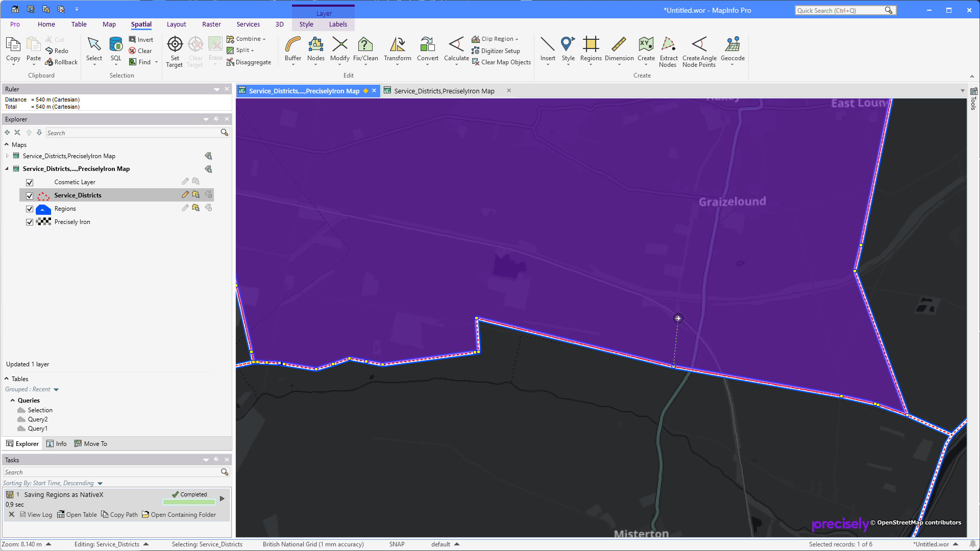The height and width of the screenshot is (551, 980).
Task: Open Tasks sorting dropdown
Action: coord(100,484)
